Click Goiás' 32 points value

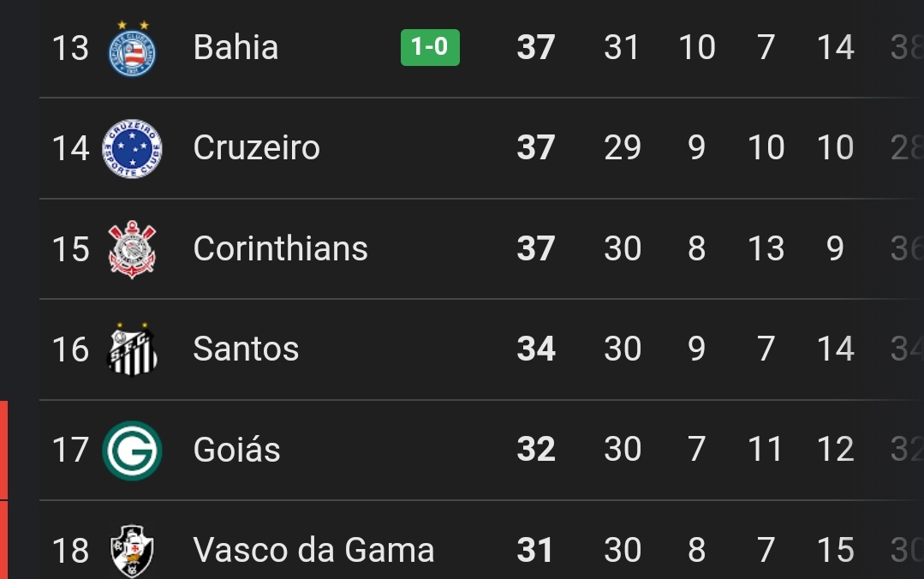pyautogui.click(x=536, y=451)
